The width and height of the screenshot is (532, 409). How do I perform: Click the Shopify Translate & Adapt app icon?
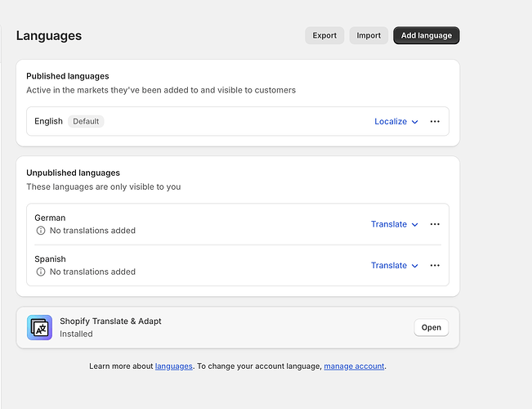pyautogui.click(x=39, y=327)
